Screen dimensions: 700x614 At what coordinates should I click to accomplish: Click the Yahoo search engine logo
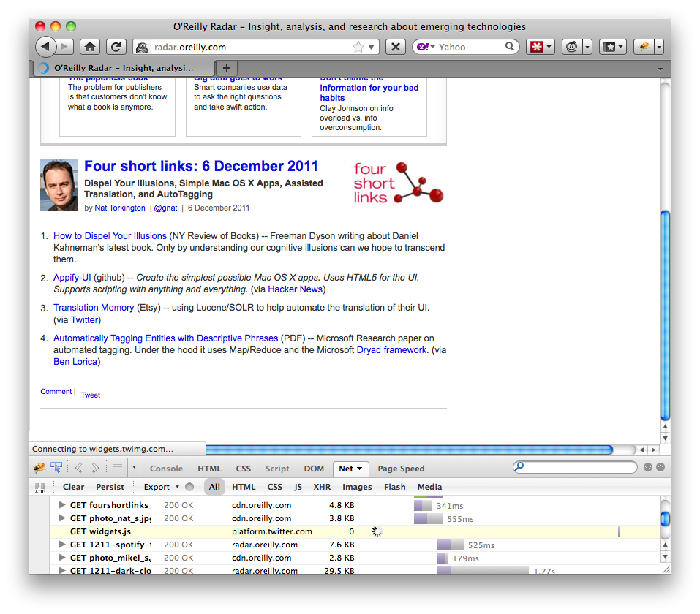[423, 46]
